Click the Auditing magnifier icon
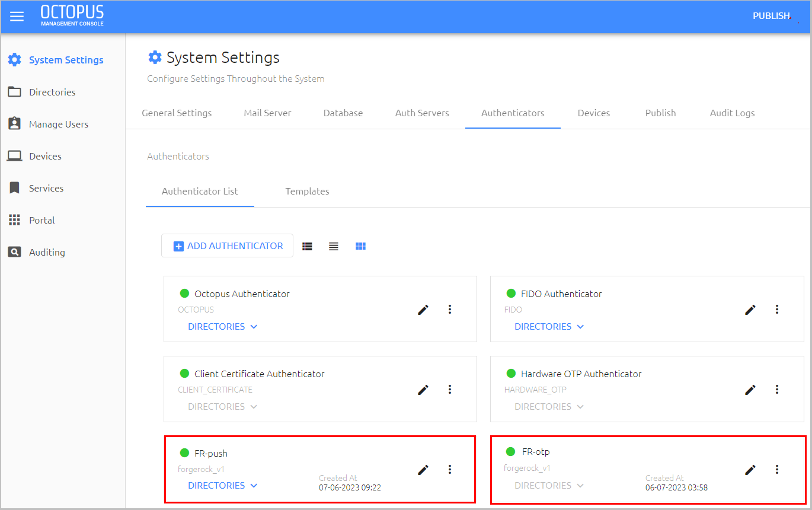812x510 pixels. [x=14, y=252]
